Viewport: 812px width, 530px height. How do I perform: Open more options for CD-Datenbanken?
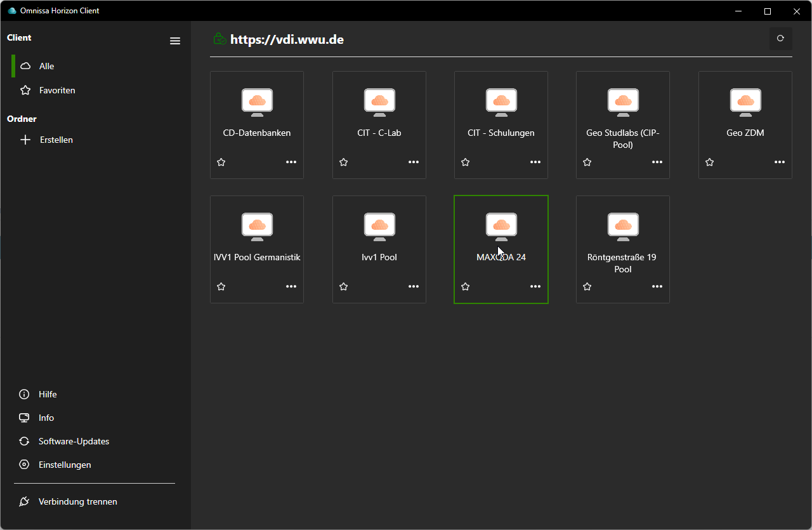pyautogui.click(x=291, y=162)
